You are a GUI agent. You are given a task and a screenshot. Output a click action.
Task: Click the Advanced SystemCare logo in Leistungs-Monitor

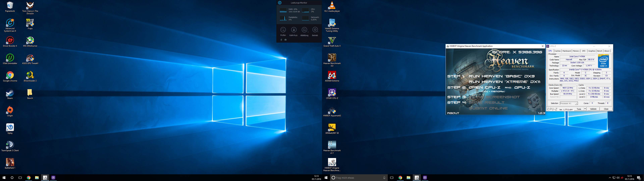pos(280,3)
